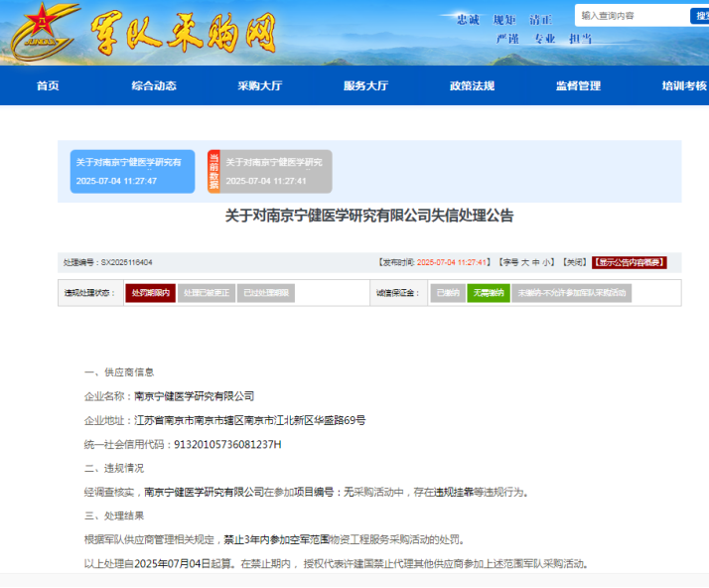Open the 政策法规 navigation menu
The height and width of the screenshot is (588, 709).
click(472, 85)
